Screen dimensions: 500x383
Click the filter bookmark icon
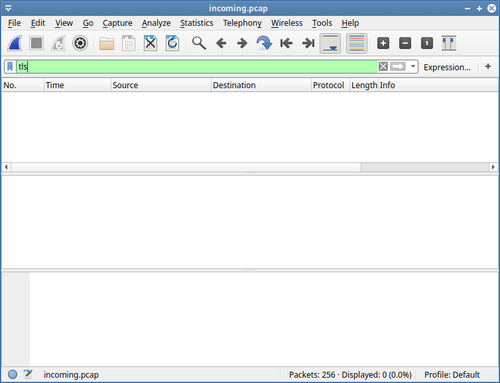tap(10, 67)
